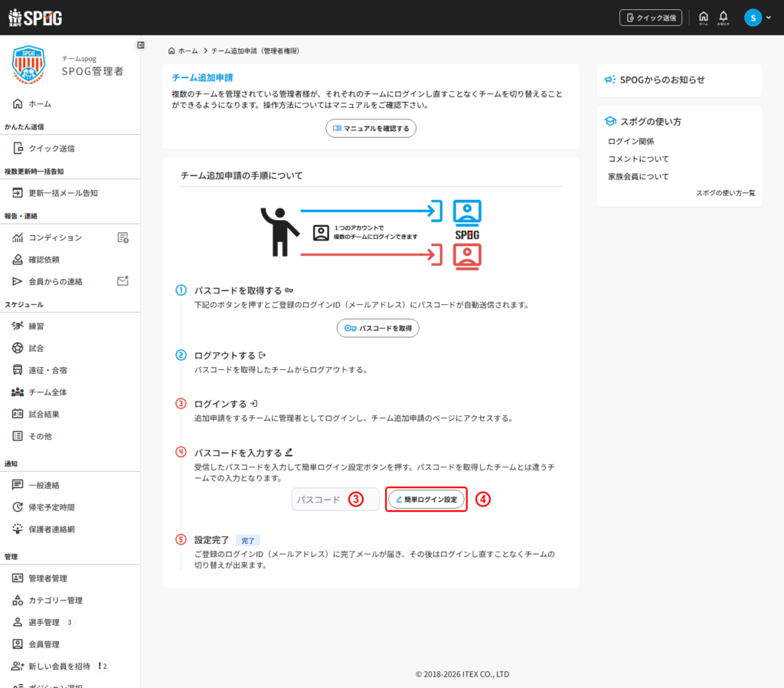Open 家族会員について help link
The image size is (784, 688).
(638, 176)
